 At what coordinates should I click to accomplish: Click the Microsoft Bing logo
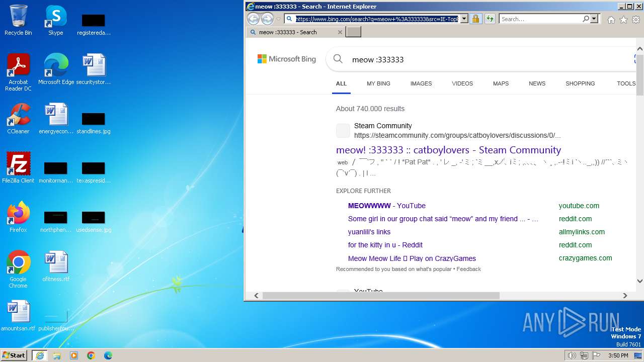287,59
